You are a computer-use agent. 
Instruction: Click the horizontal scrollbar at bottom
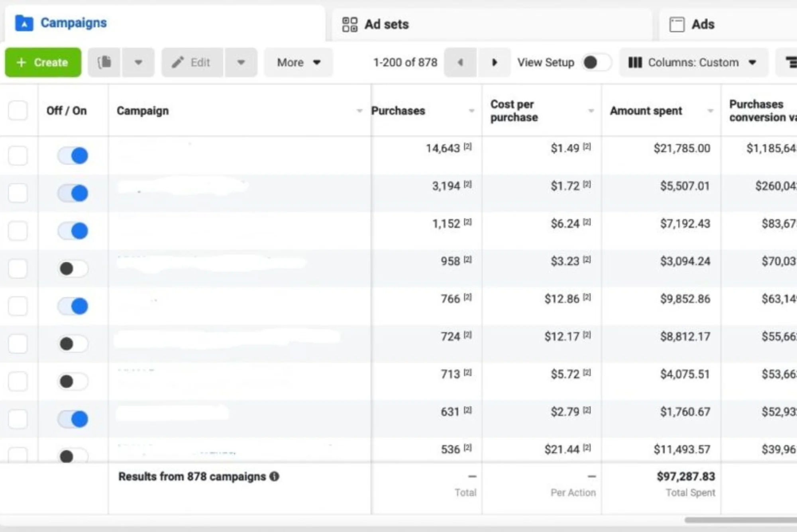(740, 520)
